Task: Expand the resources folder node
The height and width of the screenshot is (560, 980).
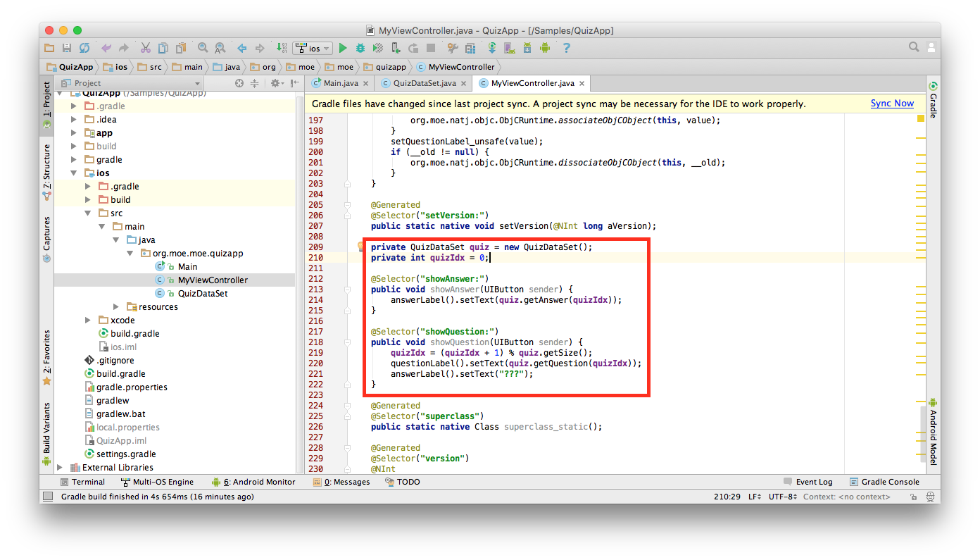Action: coord(116,306)
